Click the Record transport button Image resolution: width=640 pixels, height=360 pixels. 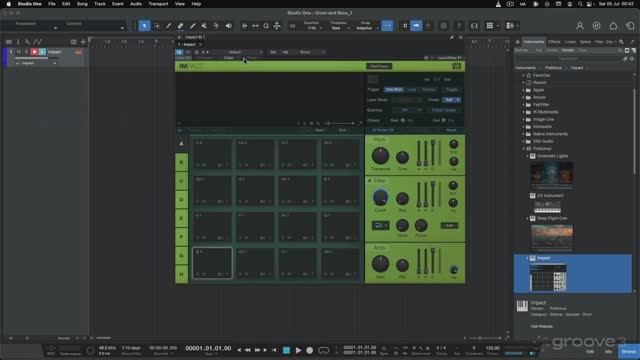[310, 350]
